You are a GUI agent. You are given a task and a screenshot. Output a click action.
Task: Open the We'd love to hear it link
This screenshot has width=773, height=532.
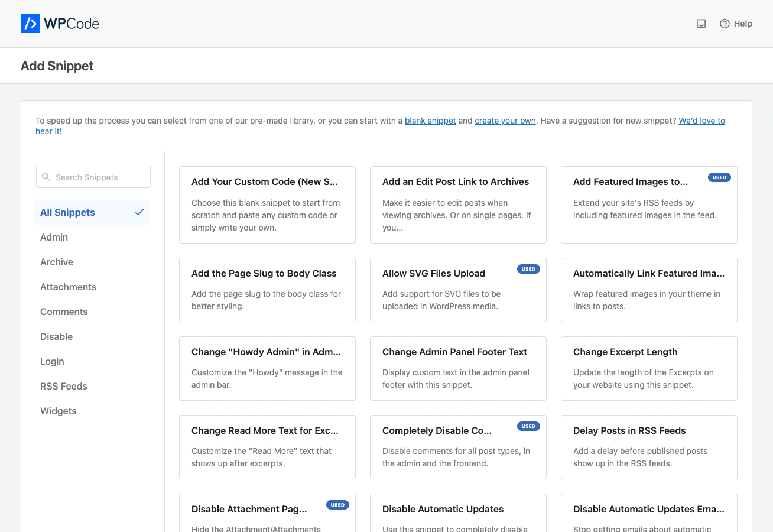click(701, 121)
